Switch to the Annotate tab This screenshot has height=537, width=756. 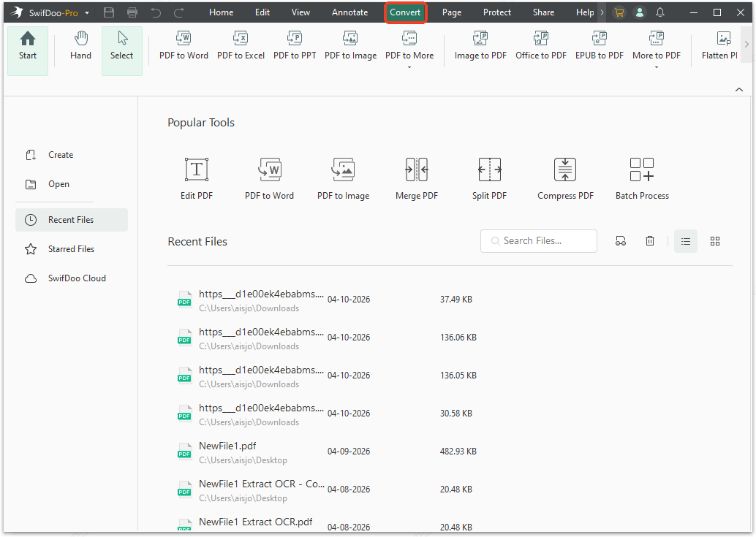point(349,12)
